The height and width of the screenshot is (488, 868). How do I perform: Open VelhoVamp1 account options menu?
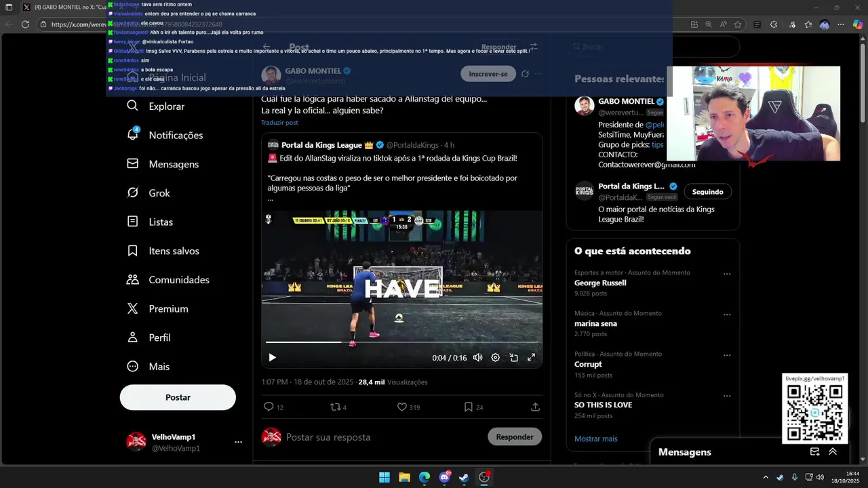click(x=238, y=442)
